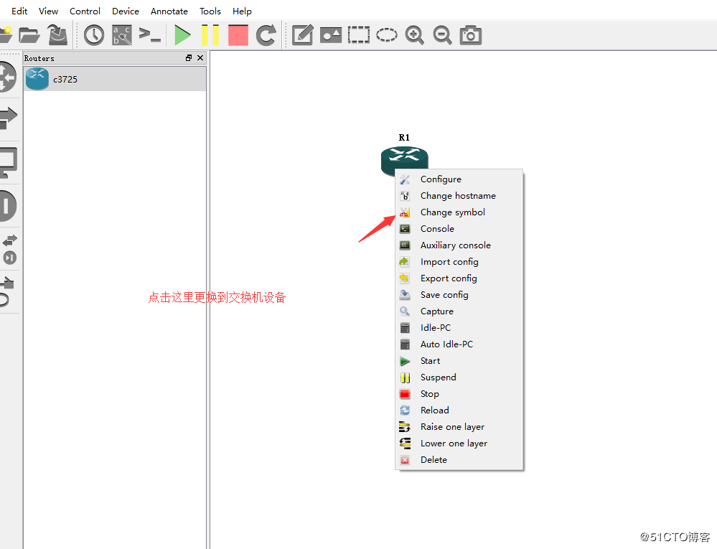Take a screenshot with camera icon

tap(471, 35)
